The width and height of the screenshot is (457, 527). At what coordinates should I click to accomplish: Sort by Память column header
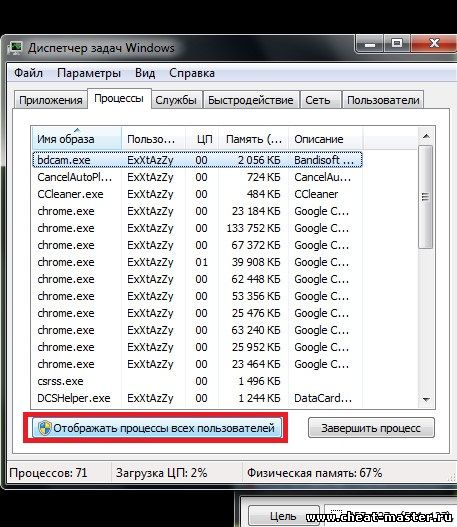pyautogui.click(x=254, y=139)
